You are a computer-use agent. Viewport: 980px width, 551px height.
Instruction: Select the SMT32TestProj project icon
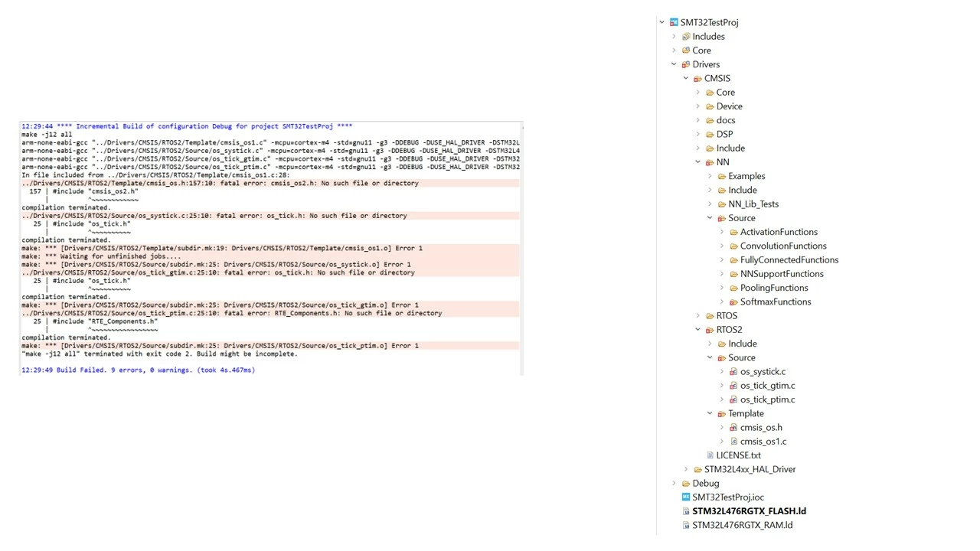click(674, 22)
